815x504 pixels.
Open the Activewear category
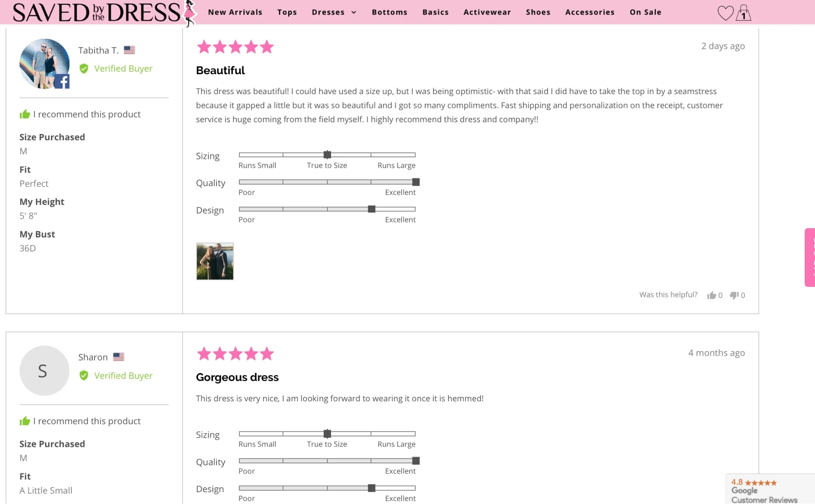[x=487, y=12]
